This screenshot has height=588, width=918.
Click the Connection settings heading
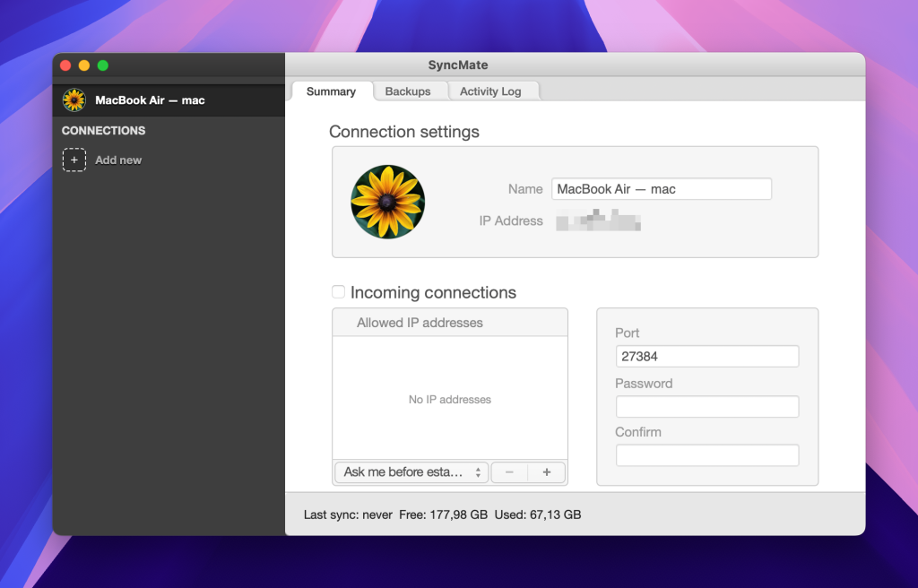[404, 132]
